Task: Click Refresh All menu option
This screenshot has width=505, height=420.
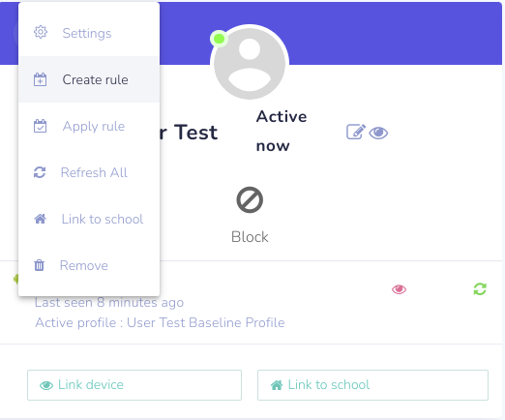Action: (89, 172)
